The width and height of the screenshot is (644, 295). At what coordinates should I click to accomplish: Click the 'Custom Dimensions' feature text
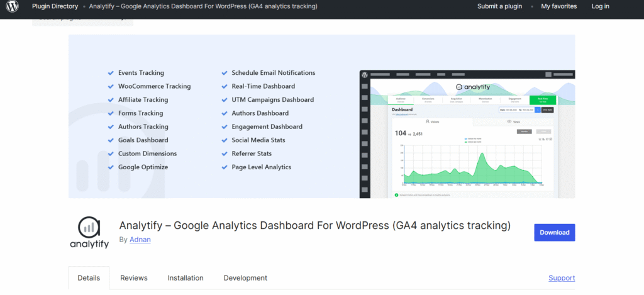click(x=147, y=153)
